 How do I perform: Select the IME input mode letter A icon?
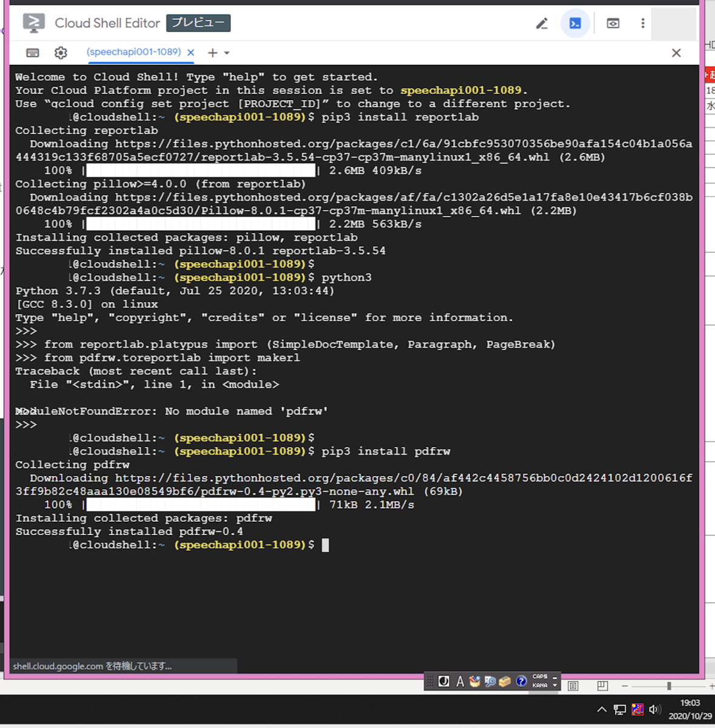pos(460,681)
